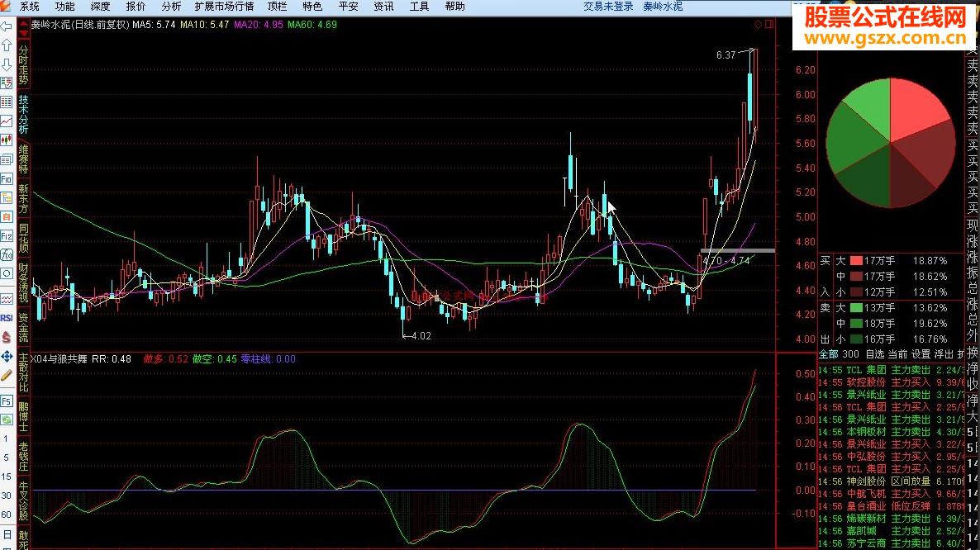Click the up arrow icon in left toolbar
This screenshot has height=550, width=980.
(x=7, y=45)
